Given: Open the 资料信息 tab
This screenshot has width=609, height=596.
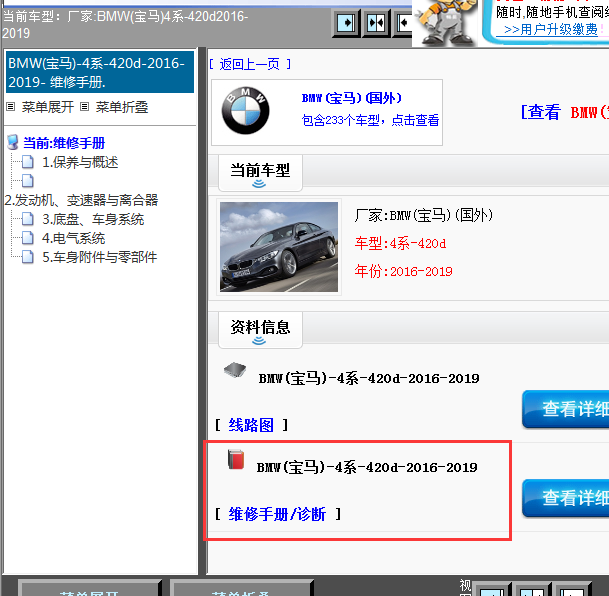Looking at the screenshot, I should 260,330.
